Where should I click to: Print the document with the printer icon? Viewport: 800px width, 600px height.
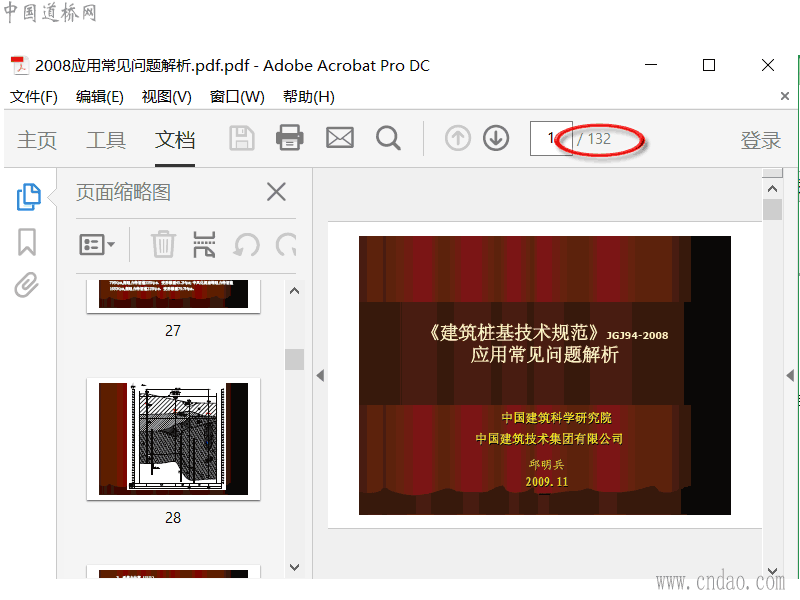(290, 138)
